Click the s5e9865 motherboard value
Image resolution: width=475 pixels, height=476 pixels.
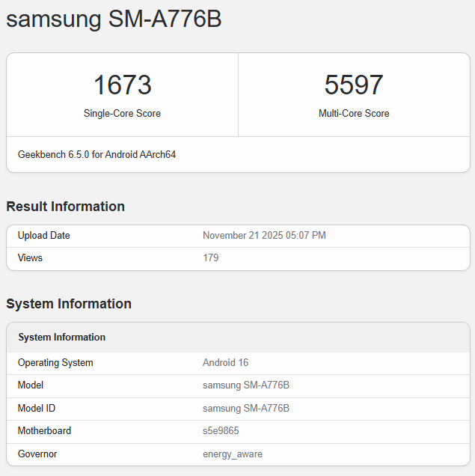pos(221,431)
